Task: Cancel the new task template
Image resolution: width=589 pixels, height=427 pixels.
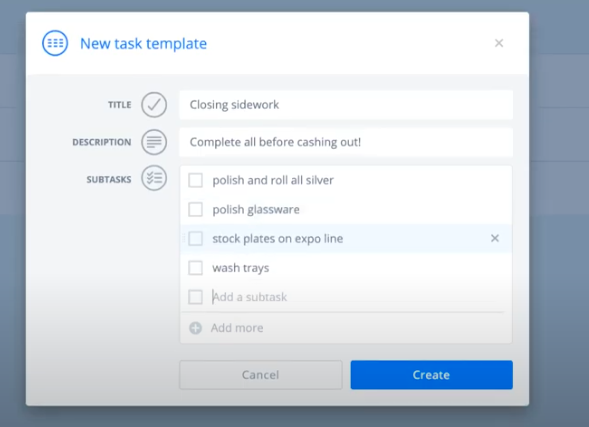Action: tap(261, 375)
